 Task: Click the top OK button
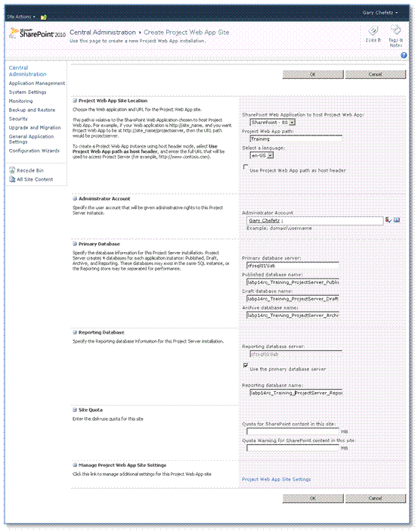click(x=313, y=74)
